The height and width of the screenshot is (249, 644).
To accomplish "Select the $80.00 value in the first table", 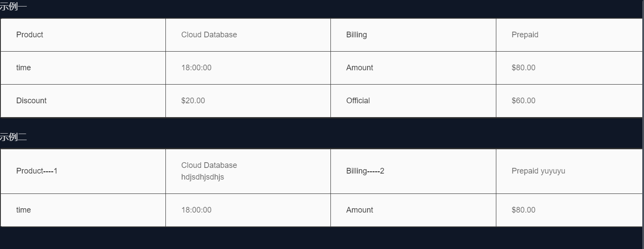I will (x=524, y=68).
